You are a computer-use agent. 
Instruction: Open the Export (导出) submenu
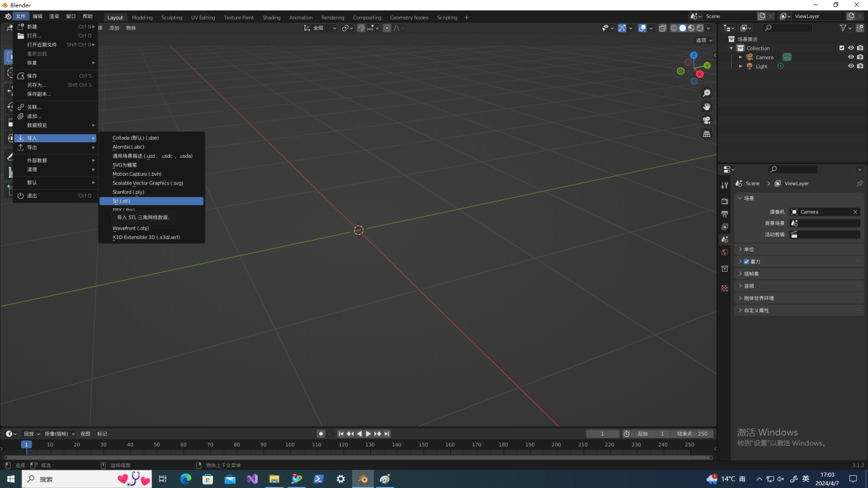pos(56,147)
